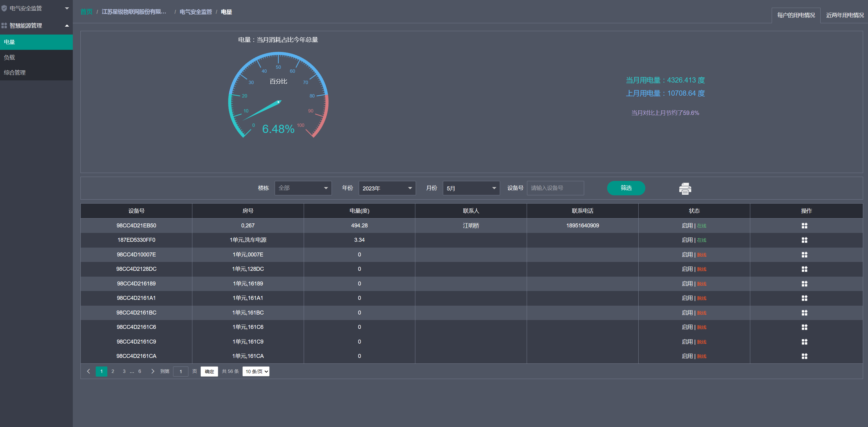868x427 pixels.
Task: Click the 确定 pagination confirm button
Action: tap(209, 371)
